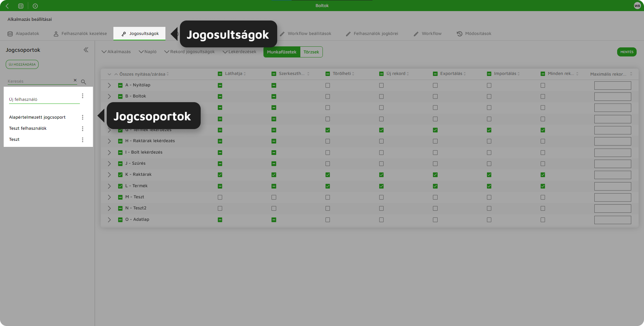Sort by the Importálás column arrows
This screenshot has width=644, height=326.
[518, 74]
